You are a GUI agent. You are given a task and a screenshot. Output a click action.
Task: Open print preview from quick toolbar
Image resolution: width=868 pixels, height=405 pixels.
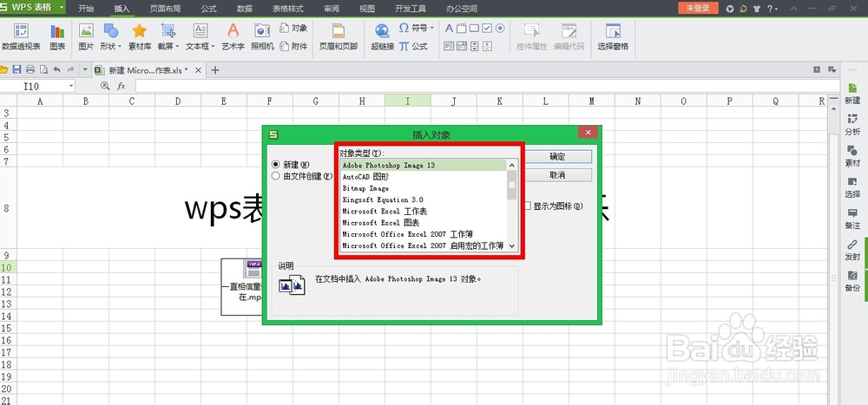tap(43, 69)
